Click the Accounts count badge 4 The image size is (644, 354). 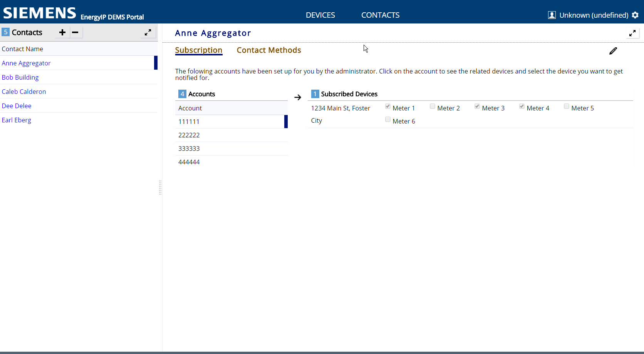[183, 94]
